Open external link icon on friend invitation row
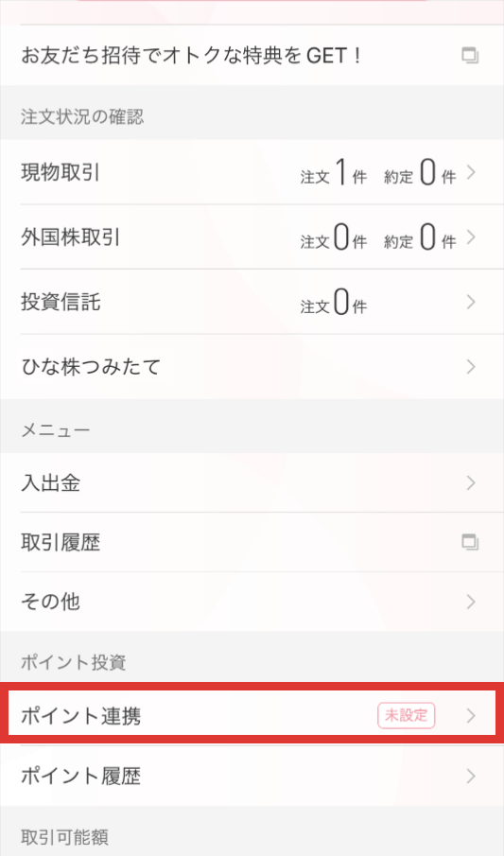The height and width of the screenshot is (856, 504). point(470,56)
